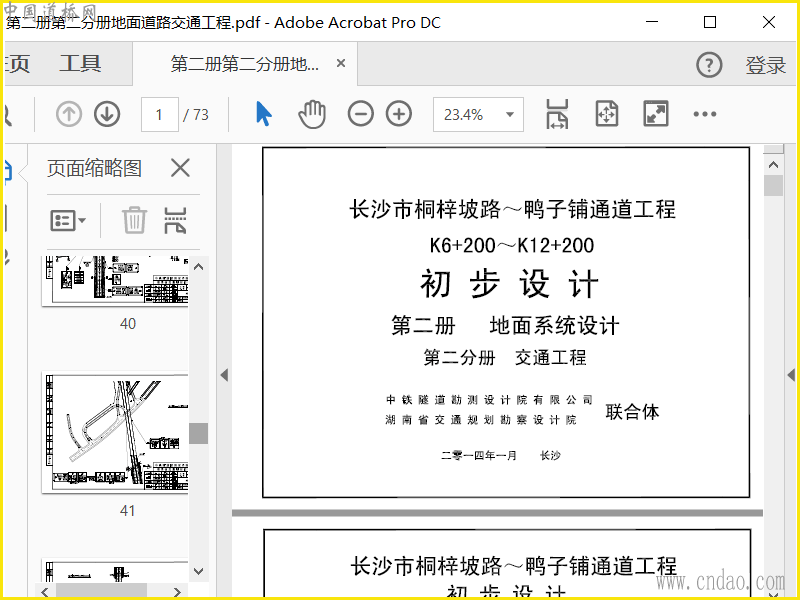Close the 第二册第二分册地... document tab
Screen dimensions: 800x600
tap(341, 63)
